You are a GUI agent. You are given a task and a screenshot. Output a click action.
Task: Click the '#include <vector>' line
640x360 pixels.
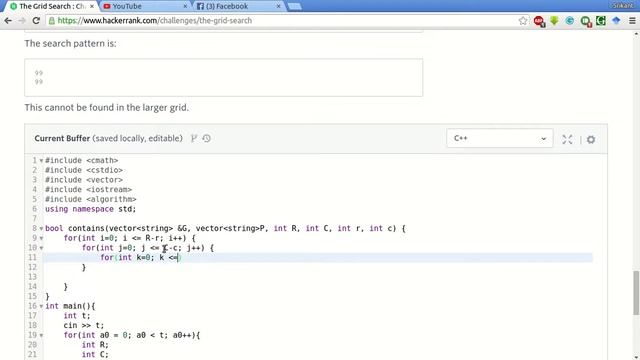coord(84,180)
